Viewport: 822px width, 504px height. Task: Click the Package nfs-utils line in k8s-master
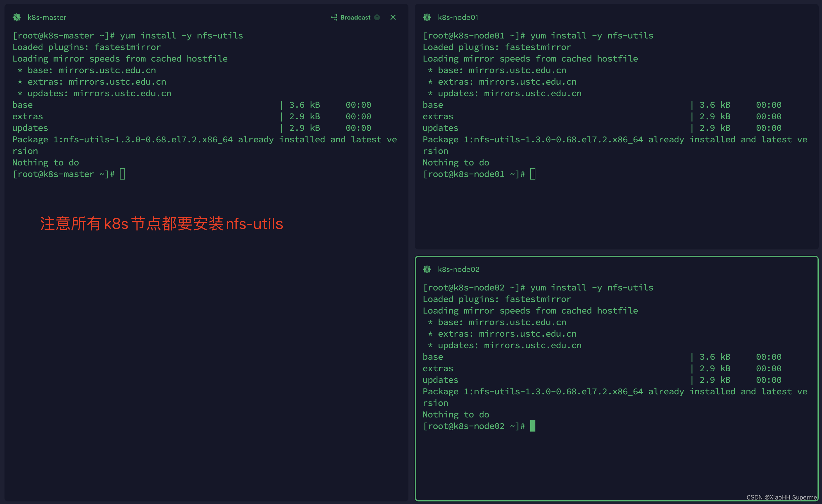205,145
